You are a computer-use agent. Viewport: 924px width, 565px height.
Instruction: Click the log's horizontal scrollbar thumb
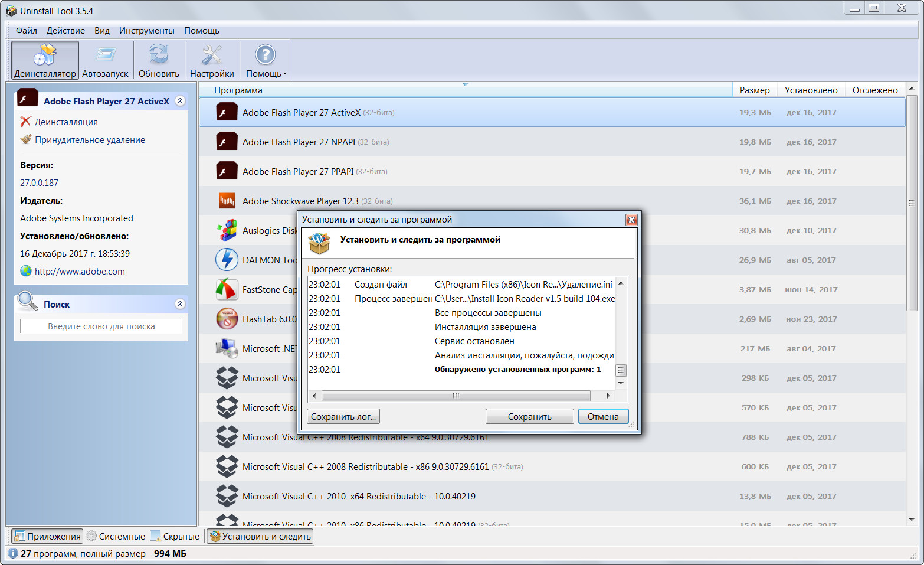click(456, 396)
